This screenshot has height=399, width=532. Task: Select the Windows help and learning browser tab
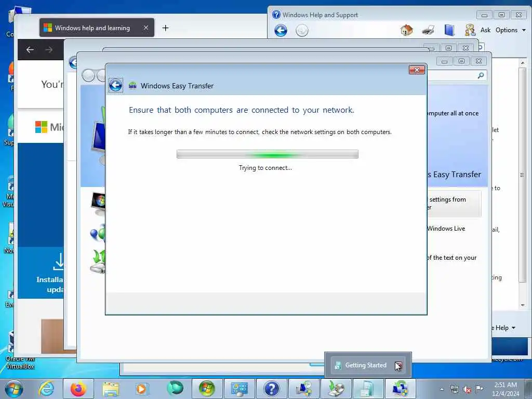97,28
